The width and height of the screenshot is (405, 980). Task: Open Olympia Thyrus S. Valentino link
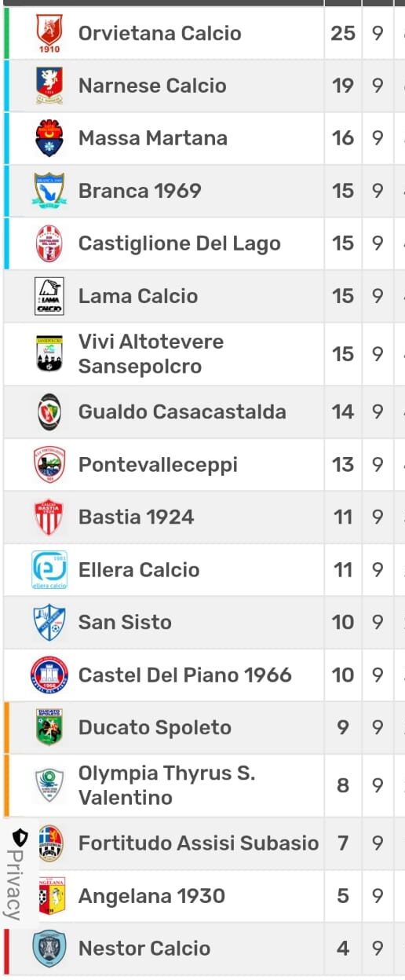pyautogui.click(x=166, y=785)
